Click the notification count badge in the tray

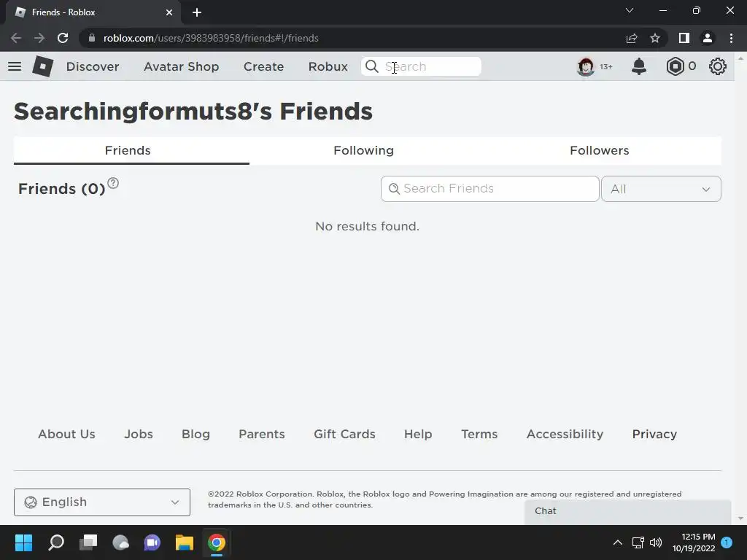point(727,542)
